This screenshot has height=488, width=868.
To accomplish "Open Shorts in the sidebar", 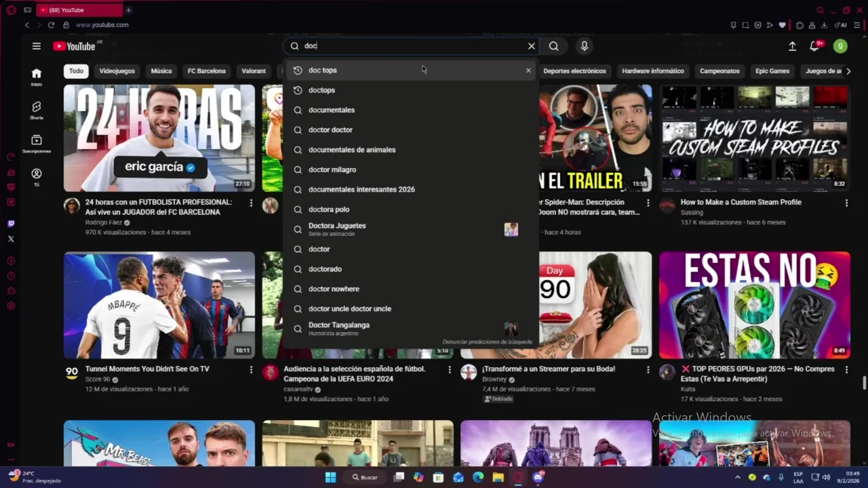I will (37, 110).
